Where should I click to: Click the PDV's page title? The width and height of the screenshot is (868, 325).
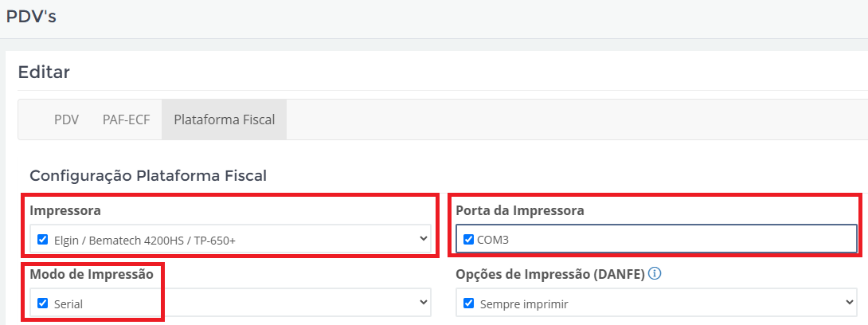point(31,17)
